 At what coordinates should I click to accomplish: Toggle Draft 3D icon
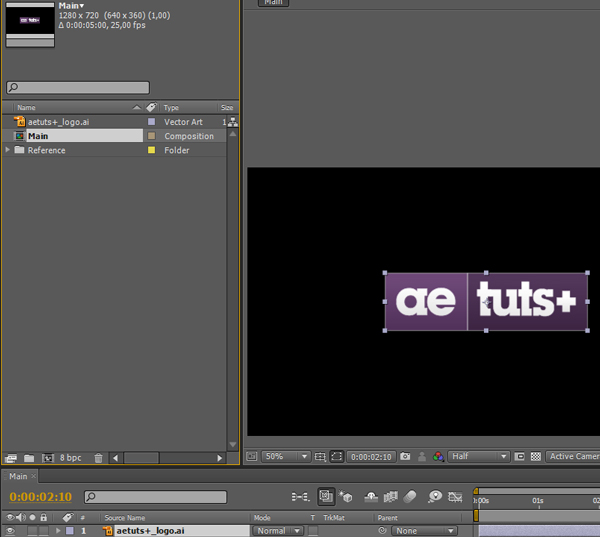pyautogui.click(x=345, y=496)
